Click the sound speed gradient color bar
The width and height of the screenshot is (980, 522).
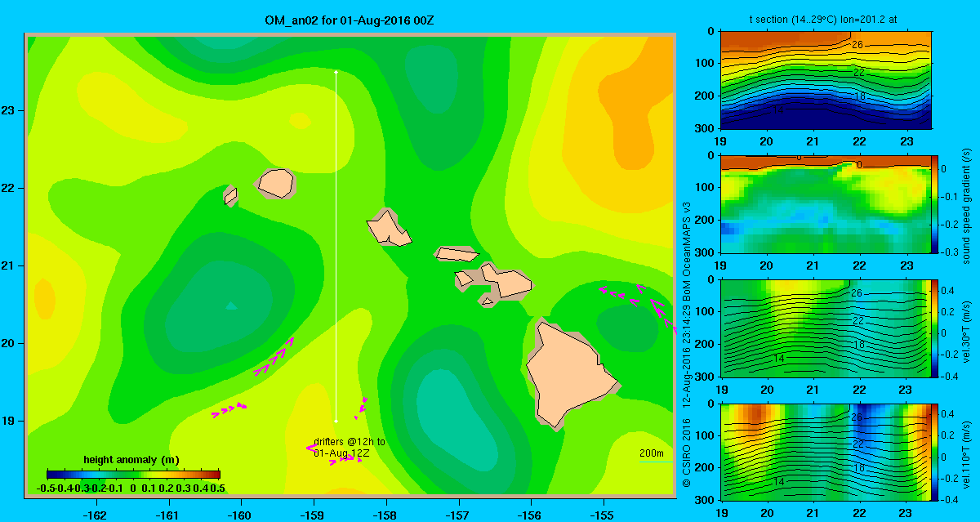[x=934, y=203]
